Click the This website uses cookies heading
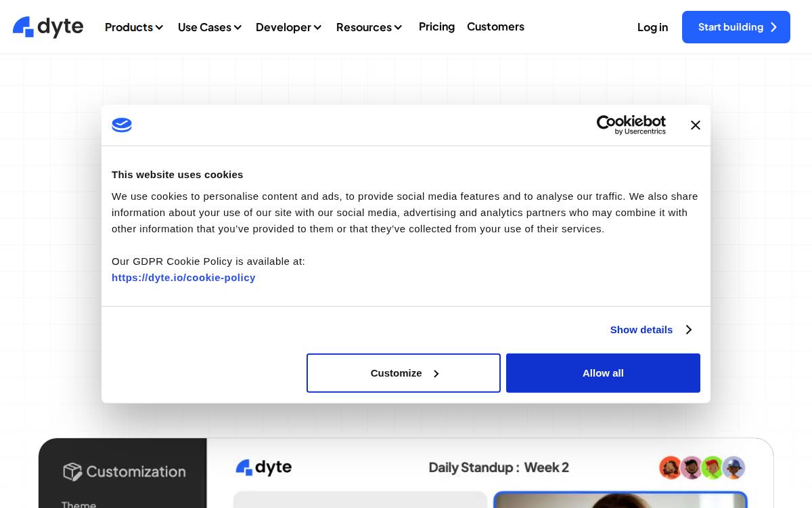Viewport: 812px width, 508px height. click(177, 175)
